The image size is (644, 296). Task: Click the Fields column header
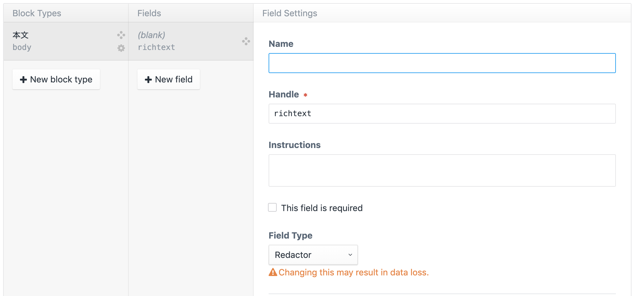pos(149,13)
